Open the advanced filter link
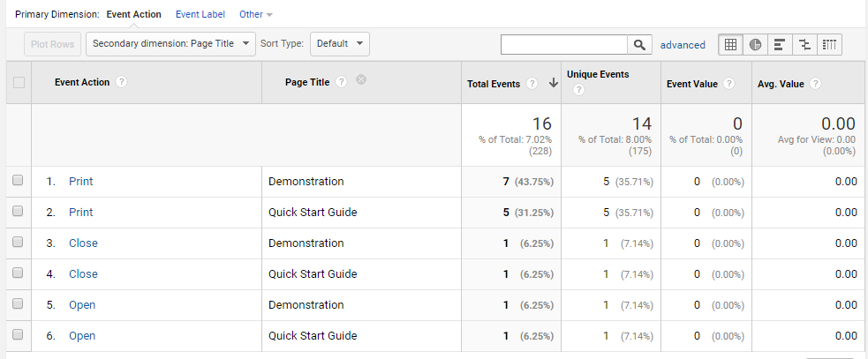 point(683,45)
